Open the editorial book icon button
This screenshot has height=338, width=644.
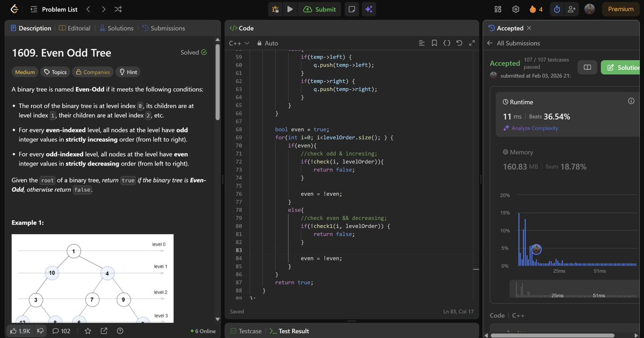point(587,67)
